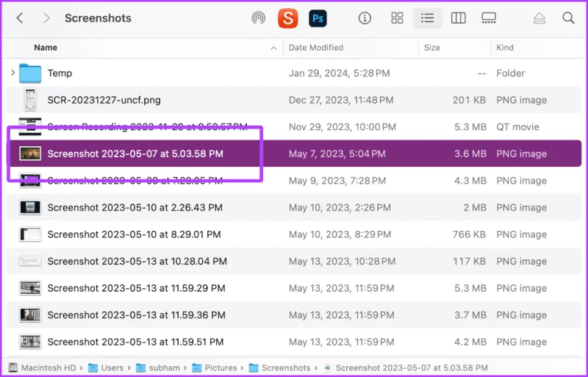This screenshot has height=377, width=588.
Task: Select Screenshot 2023-05-13 at 11.59.51 PM
Action: click(135, 342)
